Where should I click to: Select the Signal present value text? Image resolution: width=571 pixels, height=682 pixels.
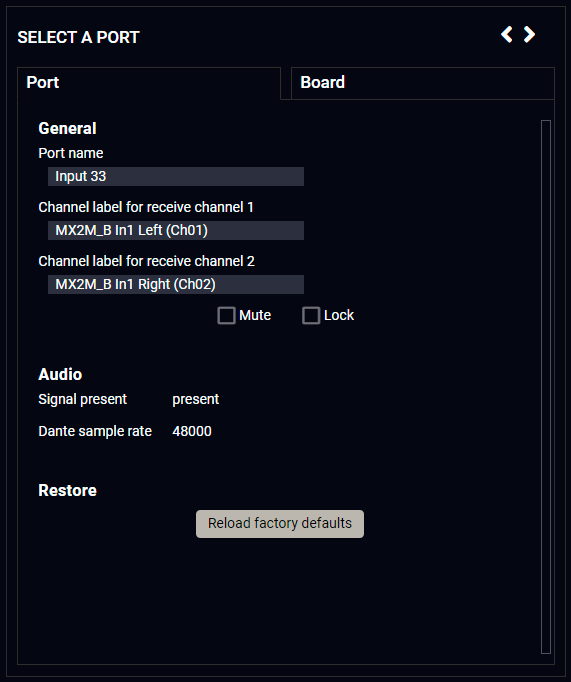click(x=195, y=399)
